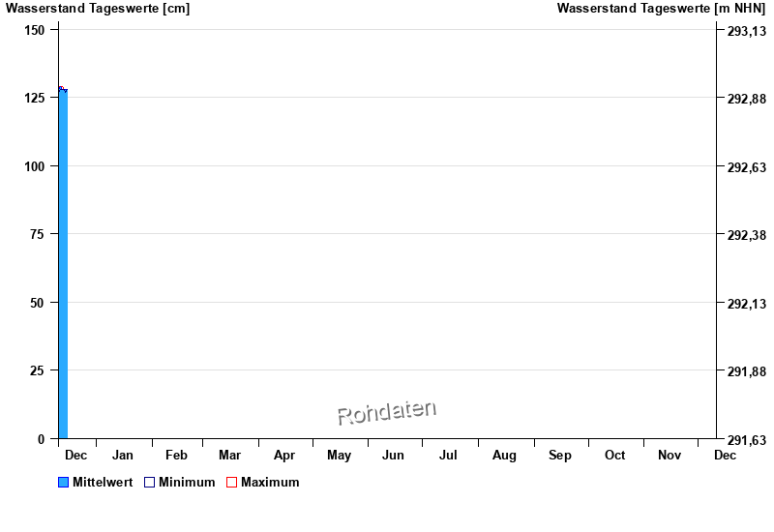The height and width of the screenshot is (532, 774).
Task: Select the Maximum legend label
Action: pyautogui.click(x=270, y=483)
